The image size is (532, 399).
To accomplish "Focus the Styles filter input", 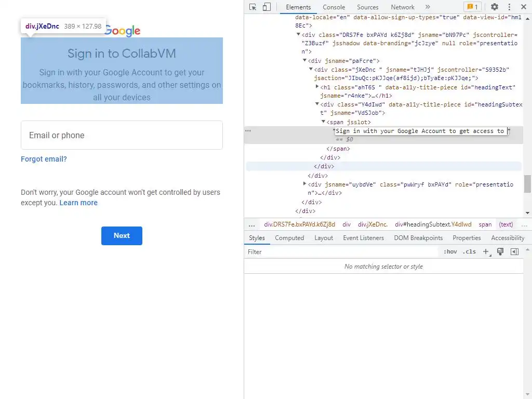I will click(x=342, y=252).
